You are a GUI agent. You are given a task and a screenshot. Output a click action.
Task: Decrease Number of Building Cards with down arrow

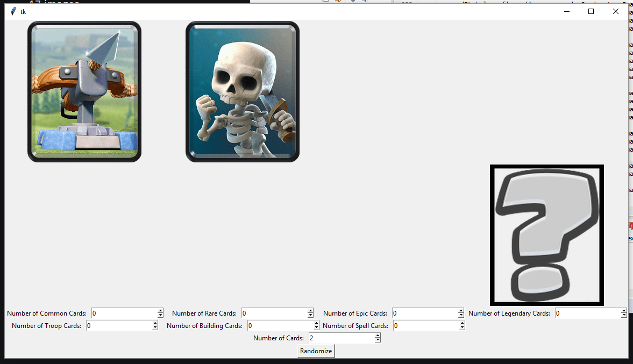(316, 328)
